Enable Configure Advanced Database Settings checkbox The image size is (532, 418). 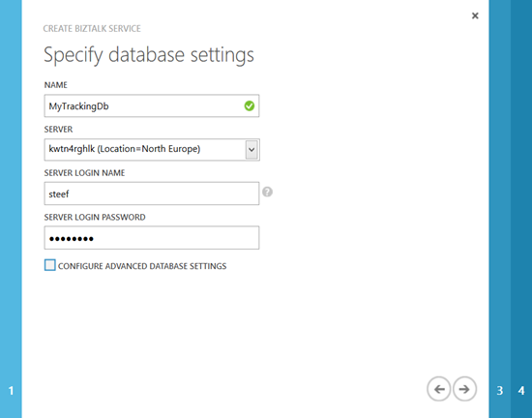point(50,265)
